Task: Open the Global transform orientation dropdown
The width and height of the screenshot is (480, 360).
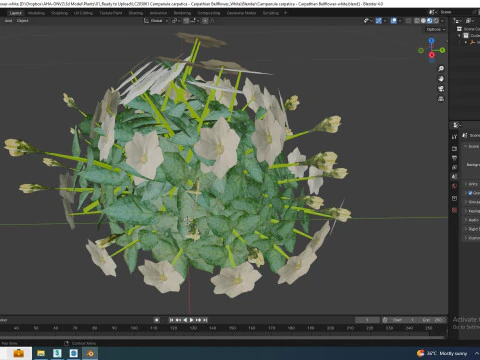Action: click(156, 21)
